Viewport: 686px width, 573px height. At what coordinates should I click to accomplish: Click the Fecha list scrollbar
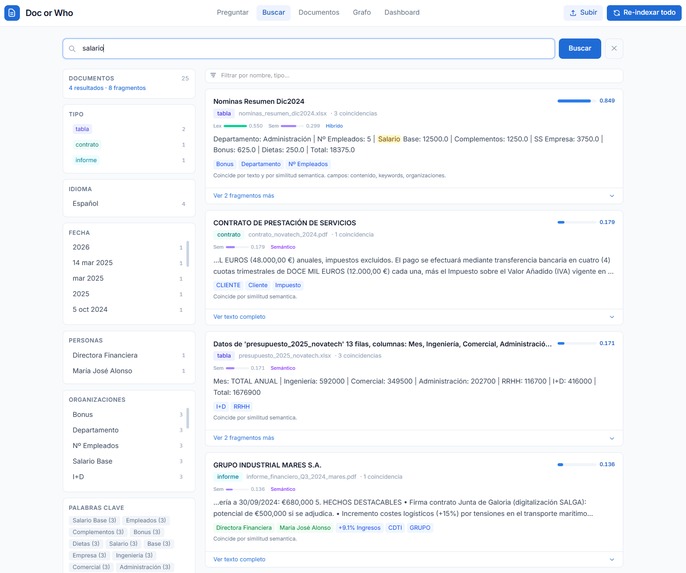(188, 254)
